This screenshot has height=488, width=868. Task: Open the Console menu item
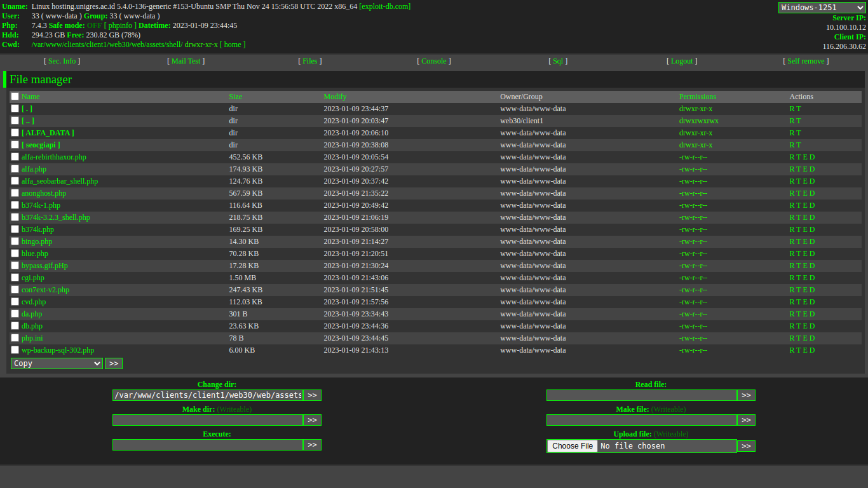pyautogui.click(x=434, y=61)
